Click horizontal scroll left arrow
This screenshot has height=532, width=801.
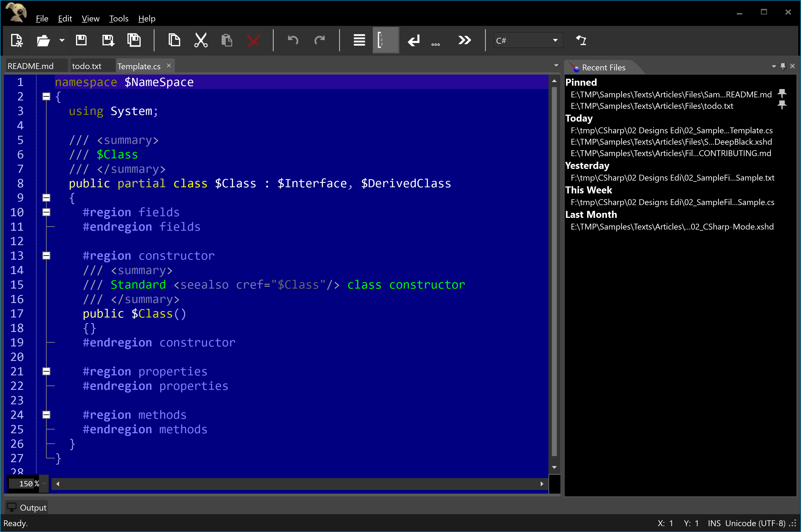pyautogui.click(x=58, y=484)
